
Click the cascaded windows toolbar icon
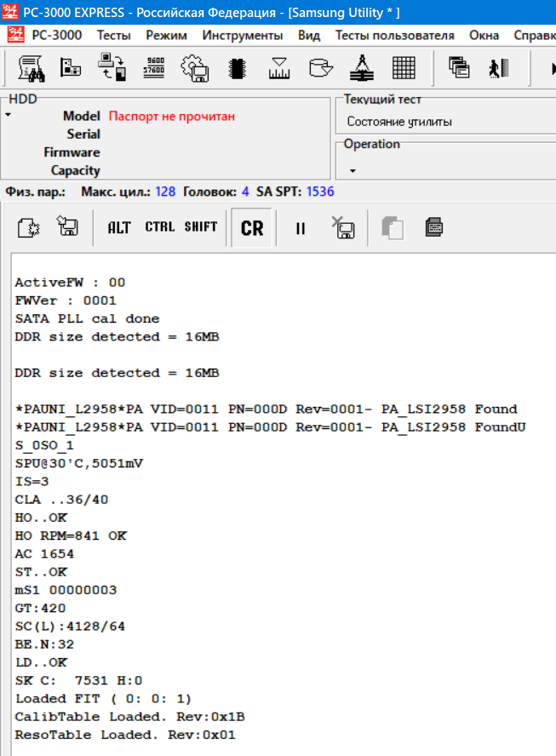459,67
